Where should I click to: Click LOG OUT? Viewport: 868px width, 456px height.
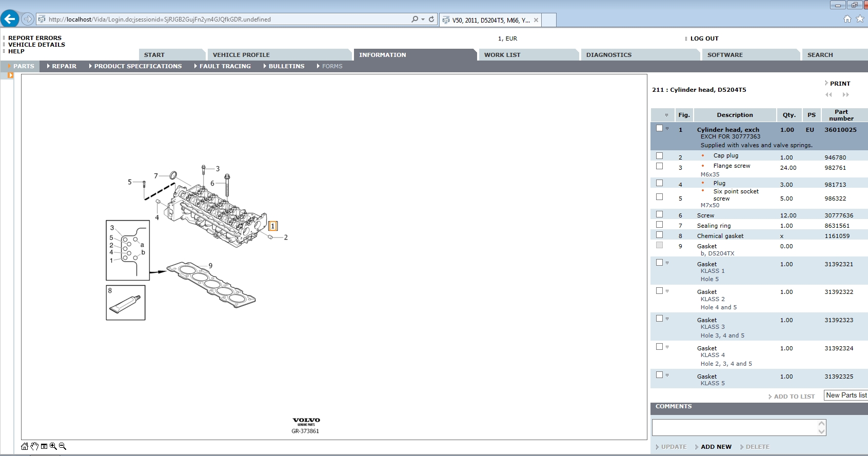(x=704, y=38)
